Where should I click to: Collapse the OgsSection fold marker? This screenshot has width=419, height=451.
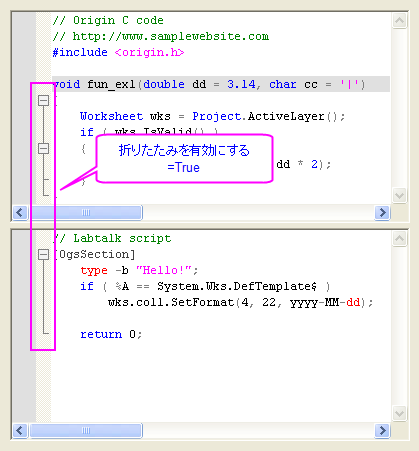[43, 255]
